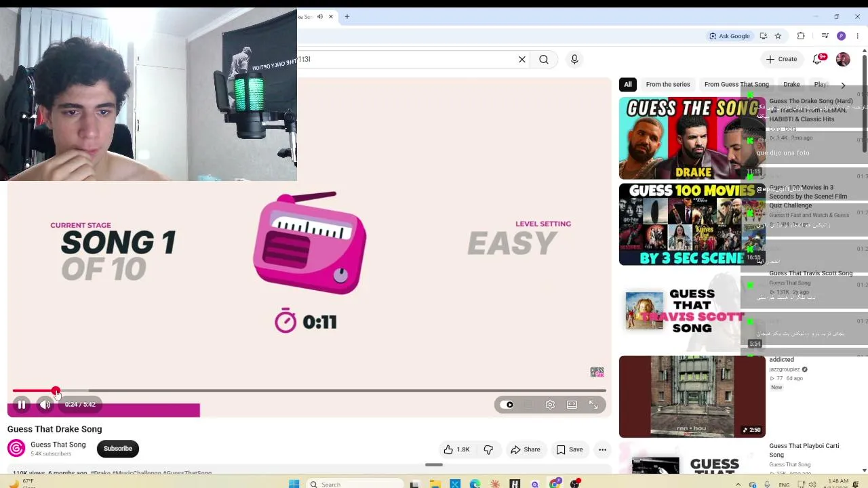This screenshot has width=868, height=488.
Task: Select the From Guess That Song chip
Action: [736, 85]
